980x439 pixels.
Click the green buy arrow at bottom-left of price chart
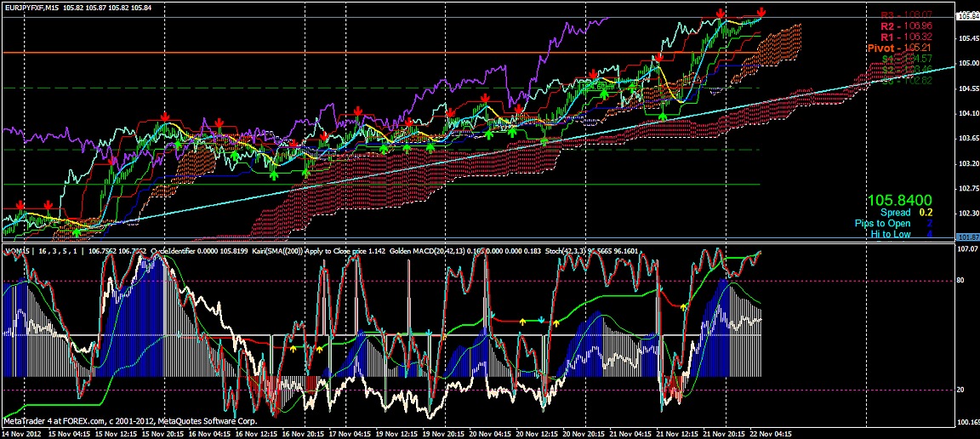pyautogui.click(x=77, y=231)
